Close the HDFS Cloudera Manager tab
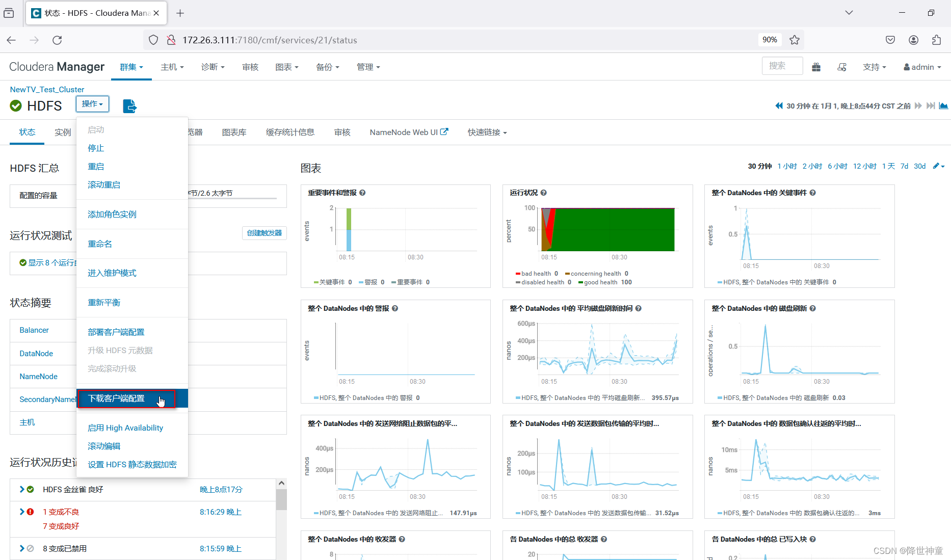The height and width of the screenshot is (560, 951). 156,13
